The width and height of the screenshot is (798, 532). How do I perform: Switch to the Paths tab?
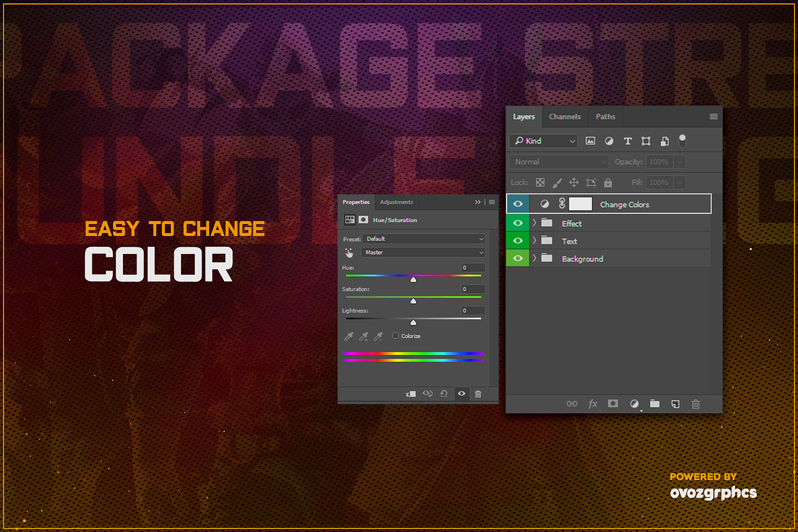[605, 116]
